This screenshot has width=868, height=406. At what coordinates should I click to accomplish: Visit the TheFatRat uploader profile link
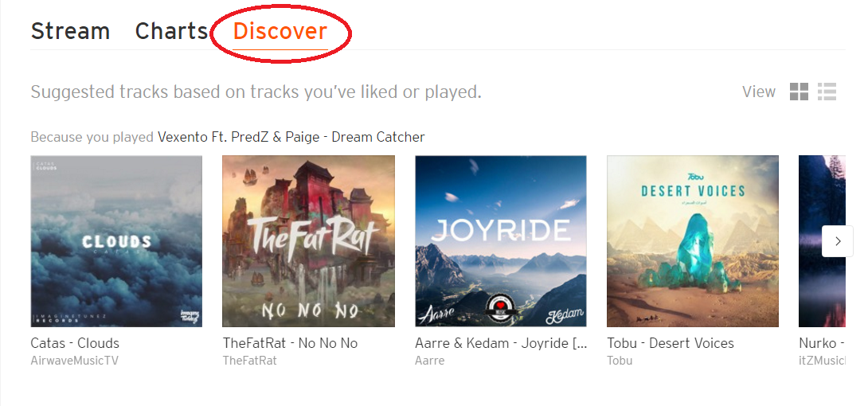[250, 361]
